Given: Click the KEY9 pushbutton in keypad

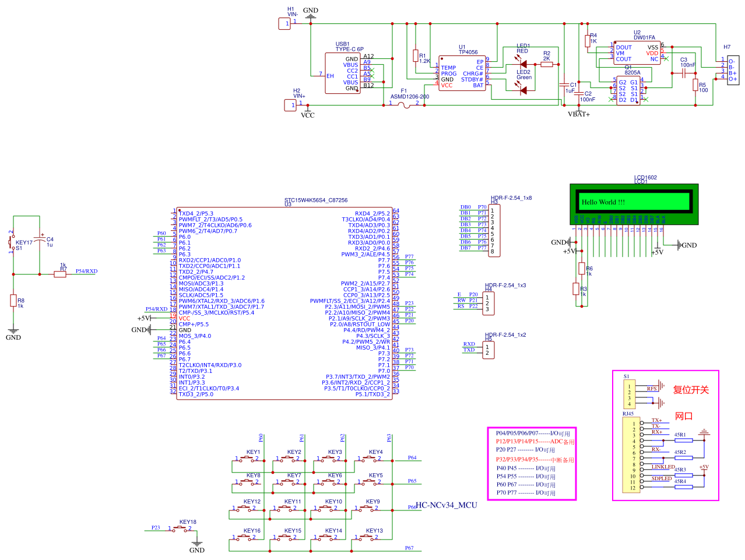Looking at the screenshot, I should click(x=366, y=509).
